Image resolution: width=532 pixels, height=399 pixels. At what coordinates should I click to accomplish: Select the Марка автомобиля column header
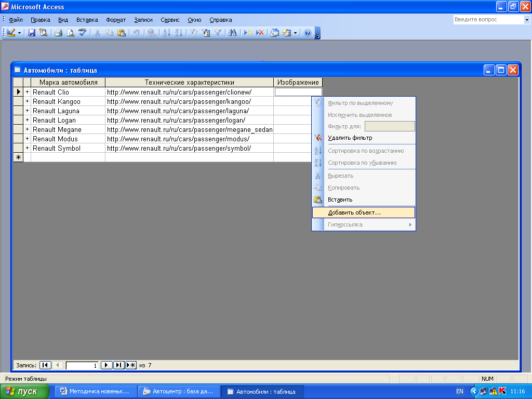coord(68,83)
